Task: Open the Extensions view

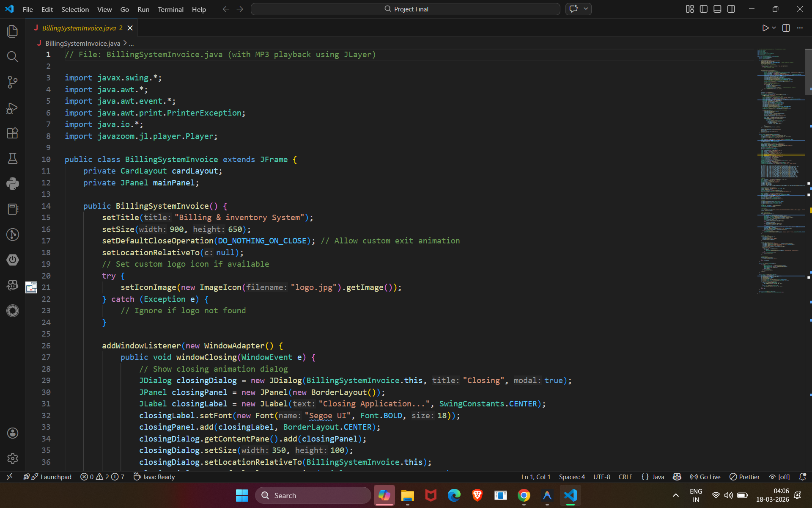Action: click(x=13, y=133)
